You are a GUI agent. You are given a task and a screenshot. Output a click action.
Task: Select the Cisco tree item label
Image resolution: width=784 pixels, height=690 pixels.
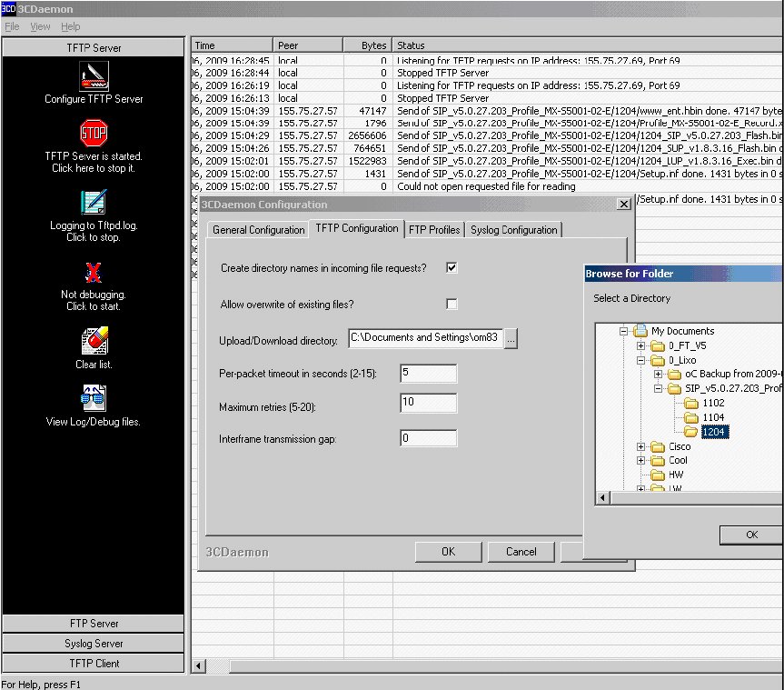tap(680, 446)
